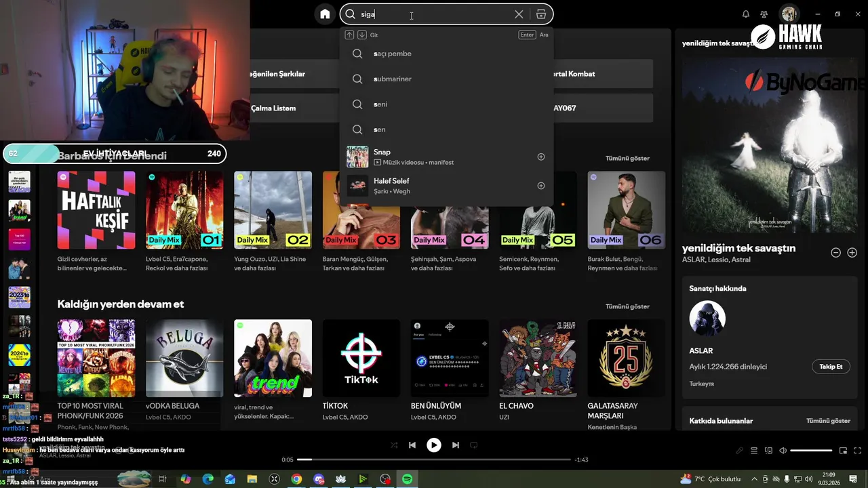This screenshot has height=488, width=868.
Task: Select the "submariner" search suggestion
Action: [x=447, y=79]
